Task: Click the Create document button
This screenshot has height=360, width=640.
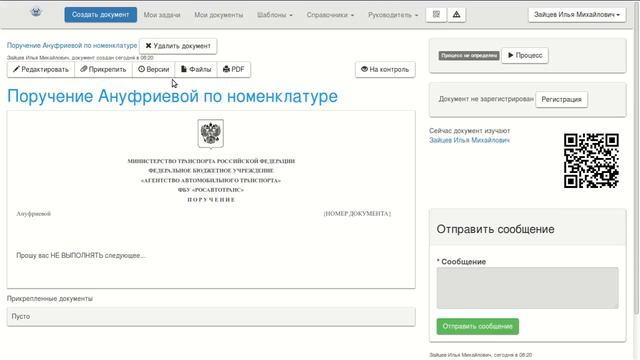Action: point(100,15)
